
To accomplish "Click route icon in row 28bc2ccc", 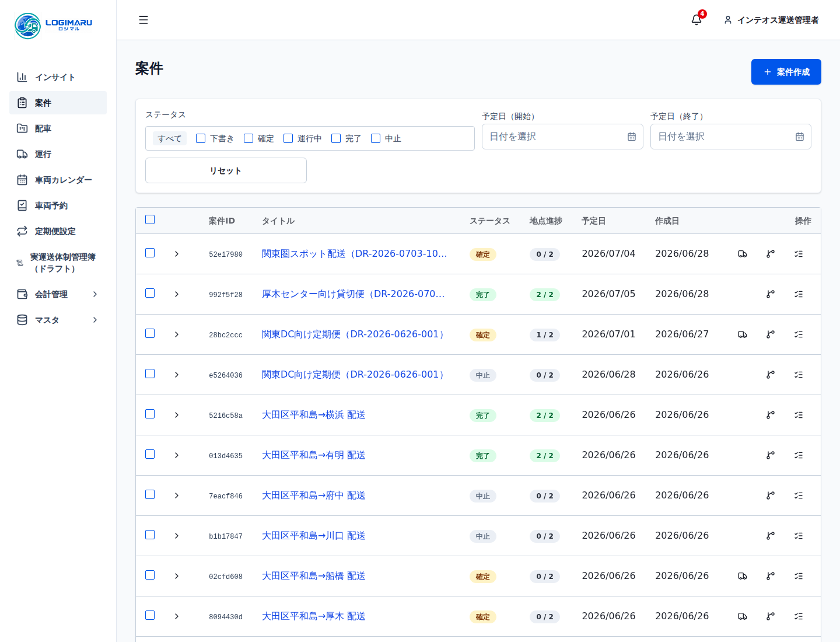I will click(771, 334).
